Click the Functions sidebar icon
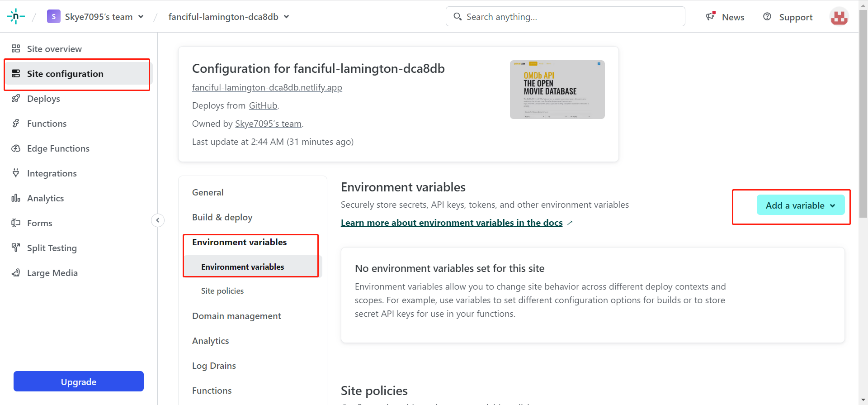The height and width of the screenshot is (405, 868). pos(16,123)
